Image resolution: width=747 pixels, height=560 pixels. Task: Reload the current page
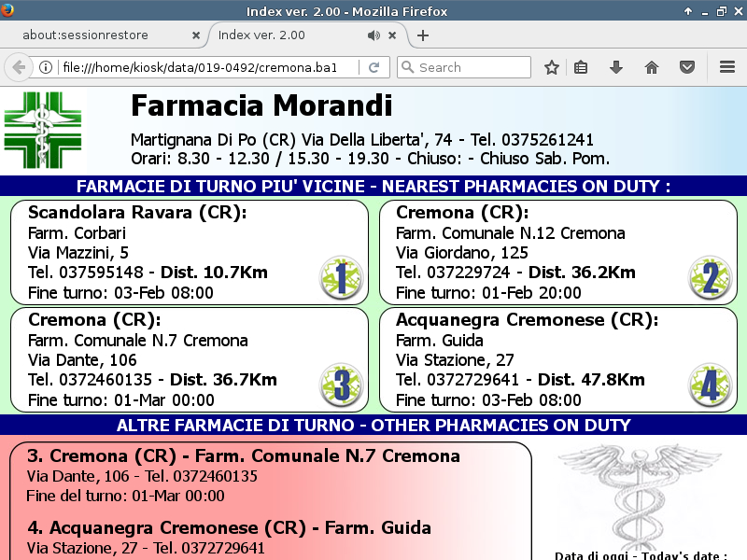pos(373,67)
